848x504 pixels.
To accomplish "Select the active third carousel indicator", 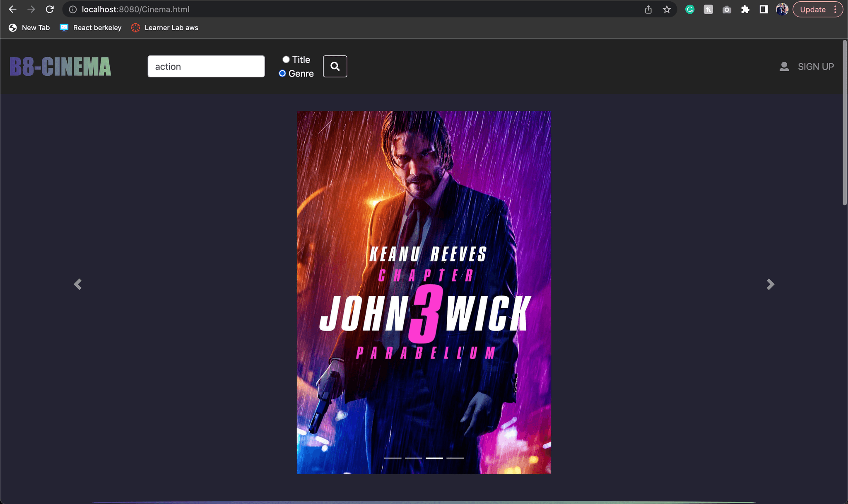I will pos(434,458).
